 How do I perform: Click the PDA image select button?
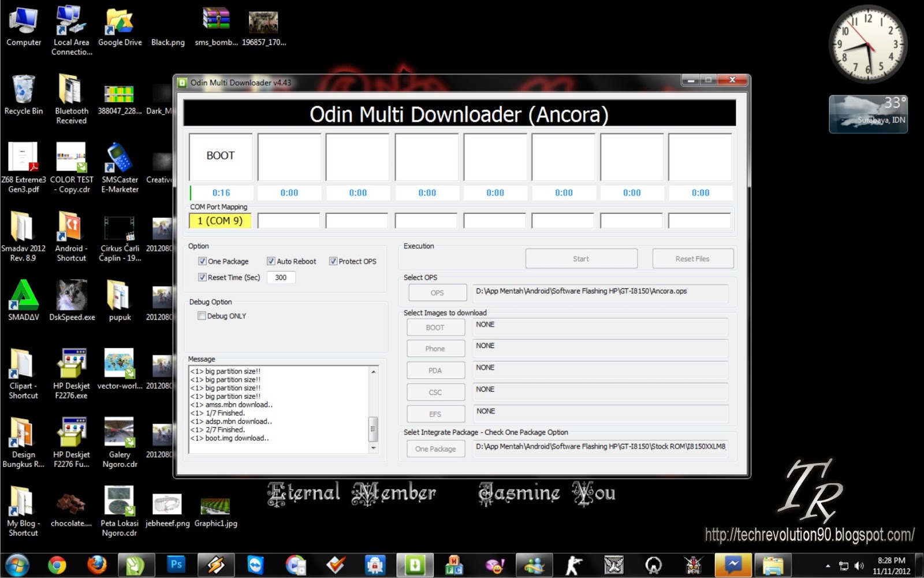tap(435, 370)
